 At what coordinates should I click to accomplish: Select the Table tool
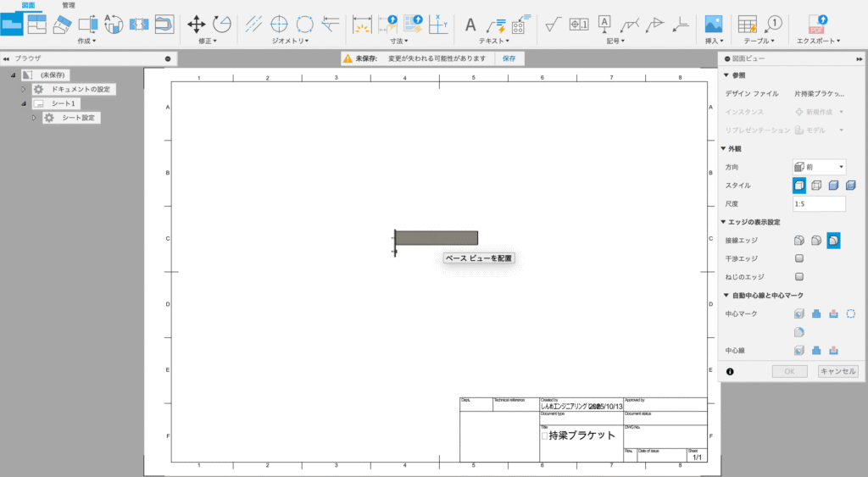click(x=748, y=25)
